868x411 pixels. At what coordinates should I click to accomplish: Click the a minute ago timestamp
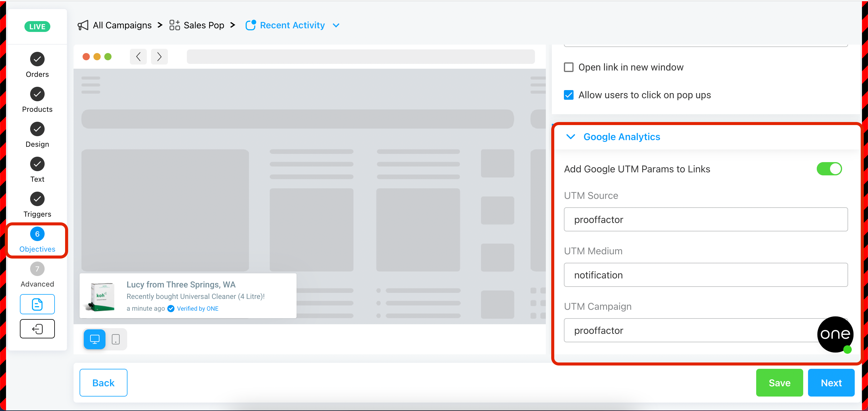pos(146,309)
